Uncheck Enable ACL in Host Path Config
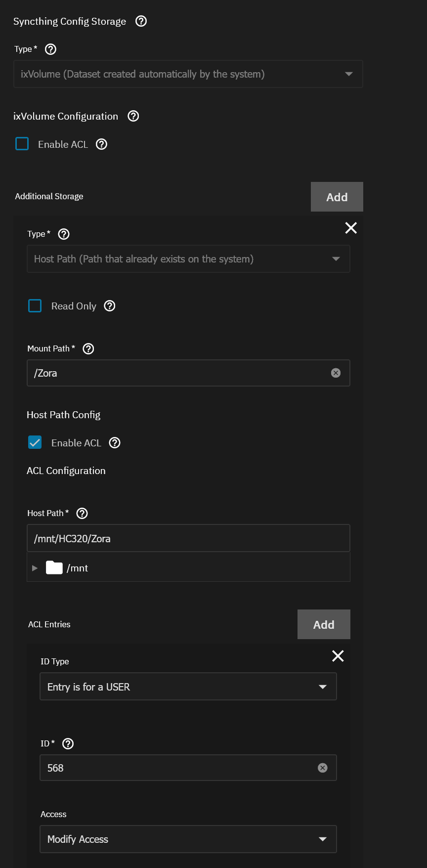This screenshot has width=427, height=868. [x=35, y=442]
